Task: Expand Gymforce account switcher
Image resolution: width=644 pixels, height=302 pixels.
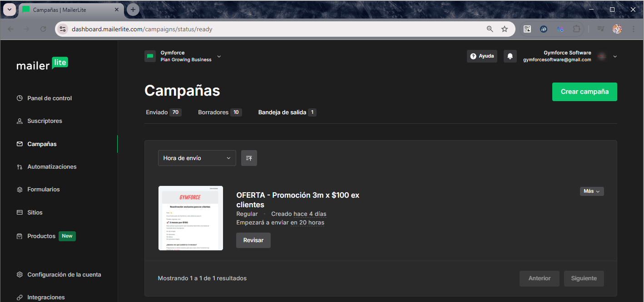Action: [219, 57]
